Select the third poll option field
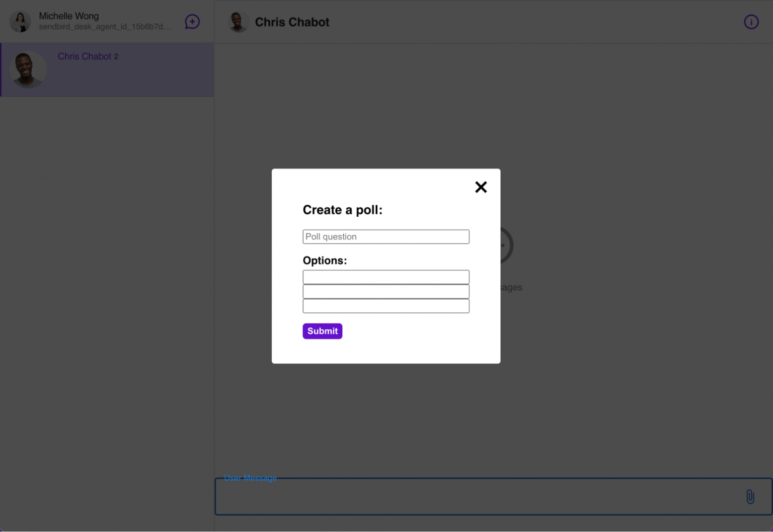 coord(386,306)
